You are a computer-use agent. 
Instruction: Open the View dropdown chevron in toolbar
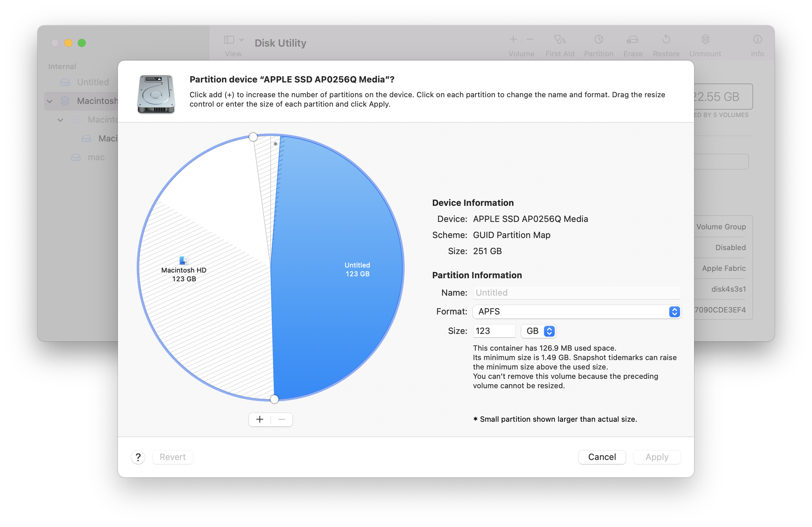click(x=242, y=40)
